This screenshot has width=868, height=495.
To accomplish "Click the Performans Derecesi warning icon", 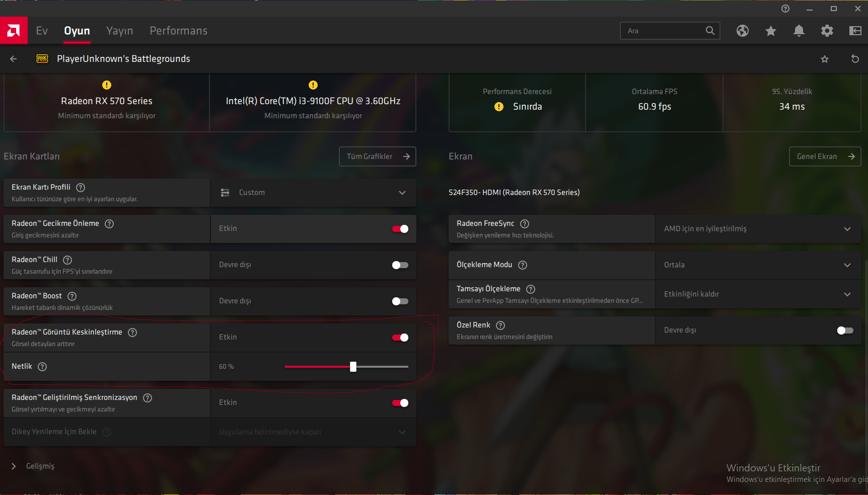I will [499, 107].
